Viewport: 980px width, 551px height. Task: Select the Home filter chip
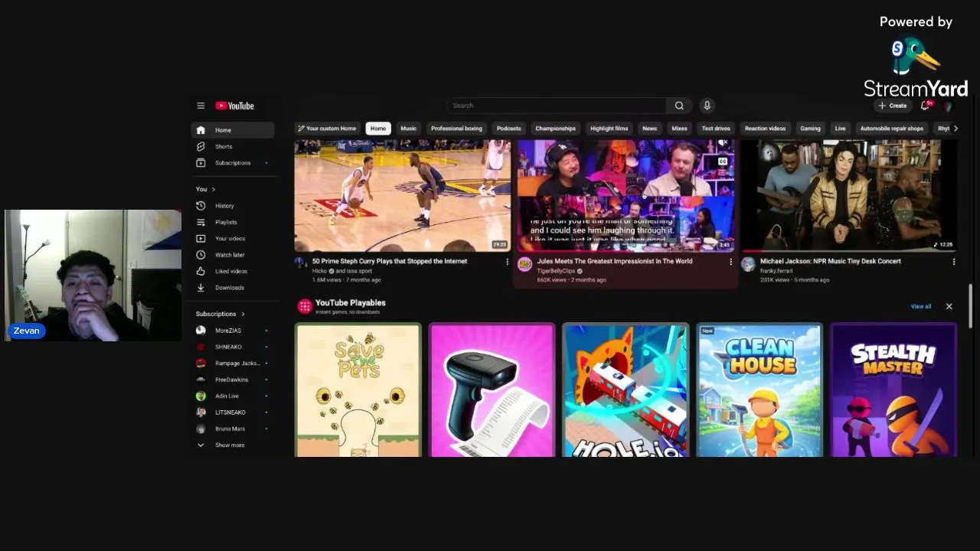coord(378,129)
